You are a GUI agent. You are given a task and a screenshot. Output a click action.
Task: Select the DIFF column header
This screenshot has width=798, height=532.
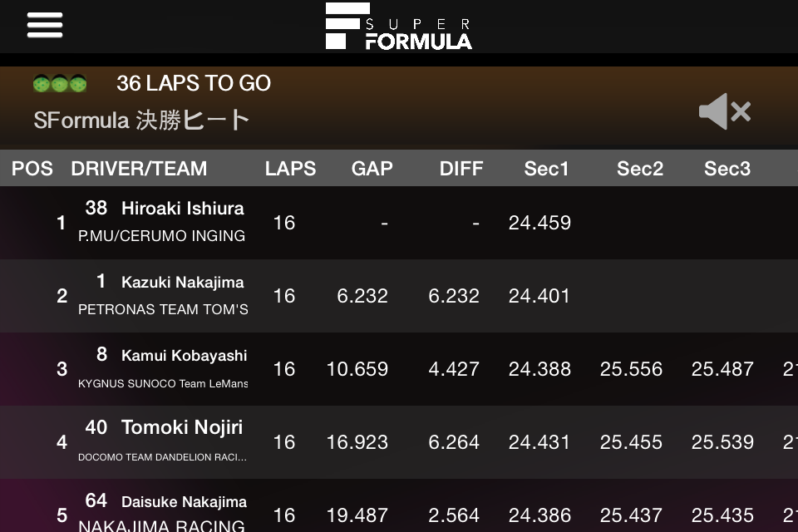coord(461,169)
